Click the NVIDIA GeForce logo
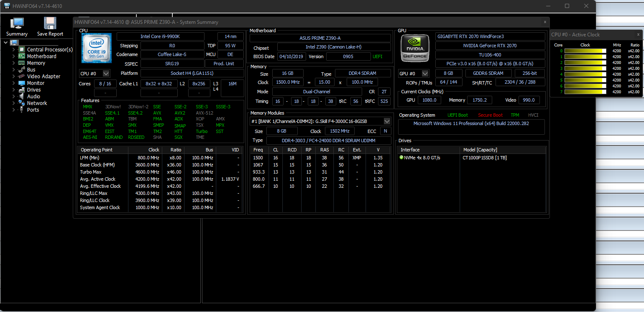Screen dimensions: 644x312 [x=415, y=49]
